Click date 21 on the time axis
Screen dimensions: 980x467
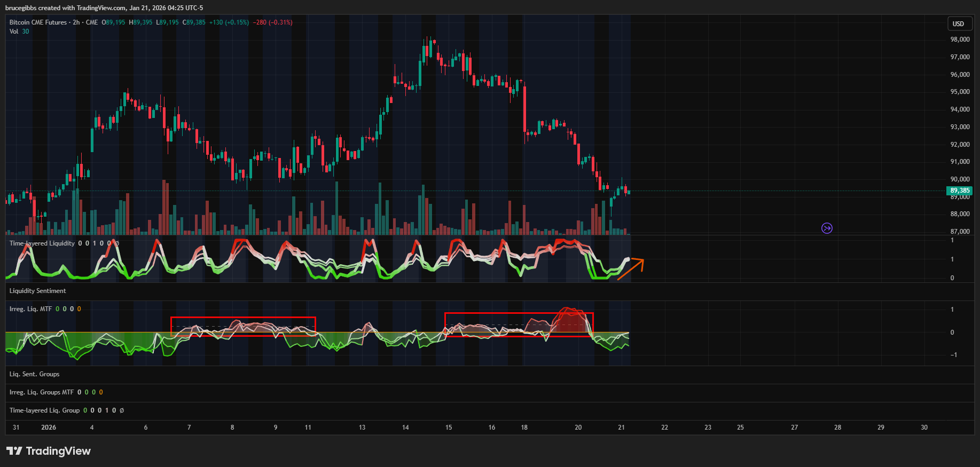pos(621,428)
